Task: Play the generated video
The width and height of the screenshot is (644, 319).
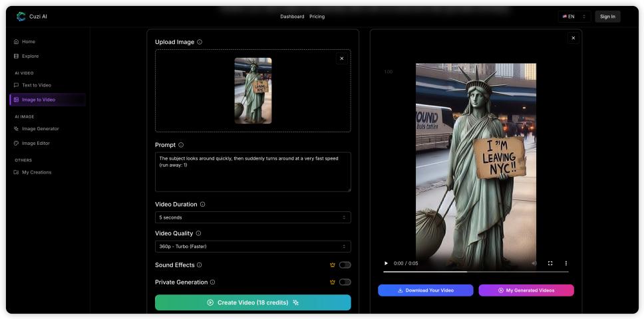Action: coord(386,263)
